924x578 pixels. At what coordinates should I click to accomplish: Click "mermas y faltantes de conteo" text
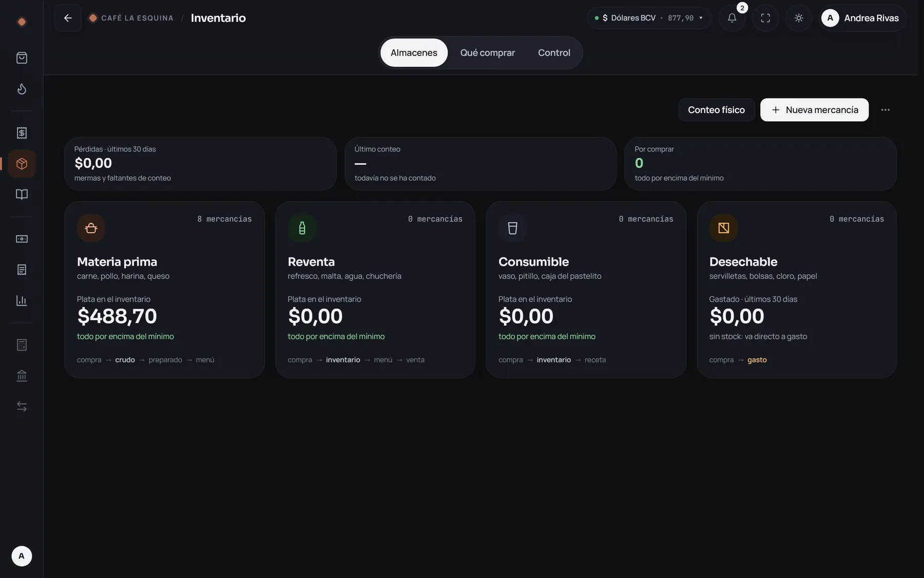click(123, 178)
